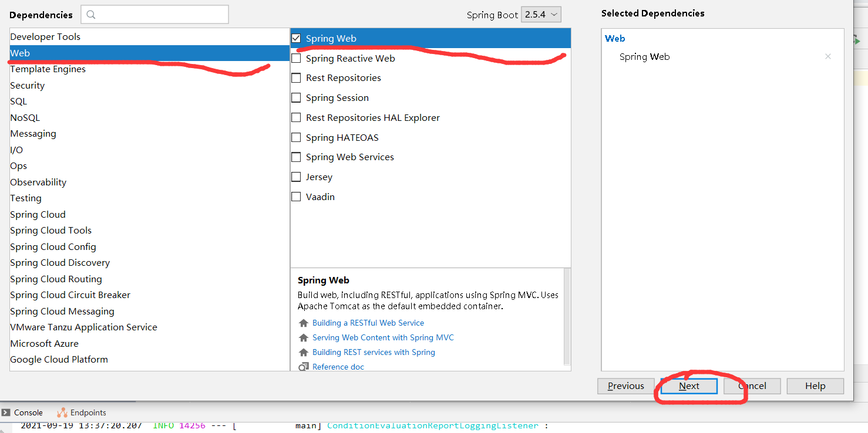Image resolution: width=868 pixels, height=433 pixels.
Task: Switch to the Endpoints tab
Action: tap(81, 412)
